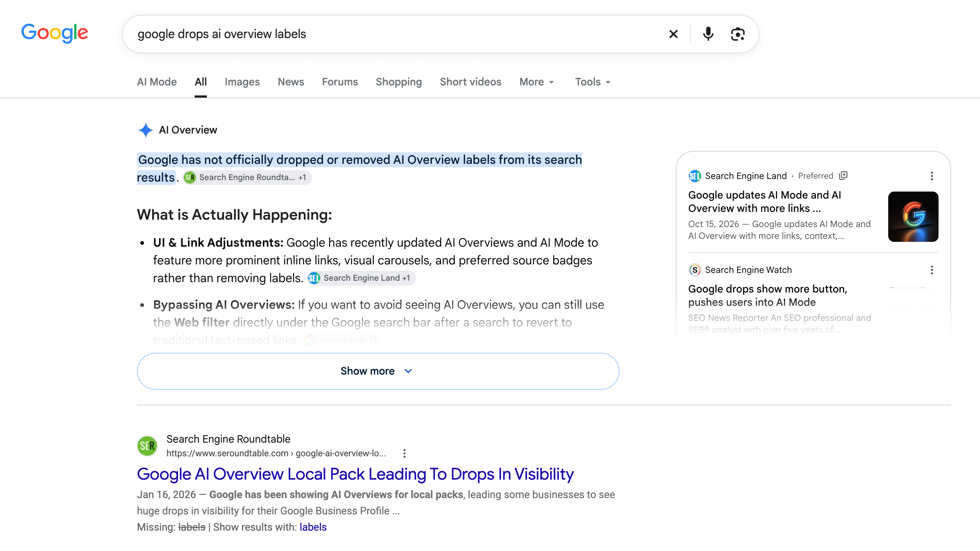Click the Google G thumbnail image
This screenshot has width=980, height=551.
[913, 217]
